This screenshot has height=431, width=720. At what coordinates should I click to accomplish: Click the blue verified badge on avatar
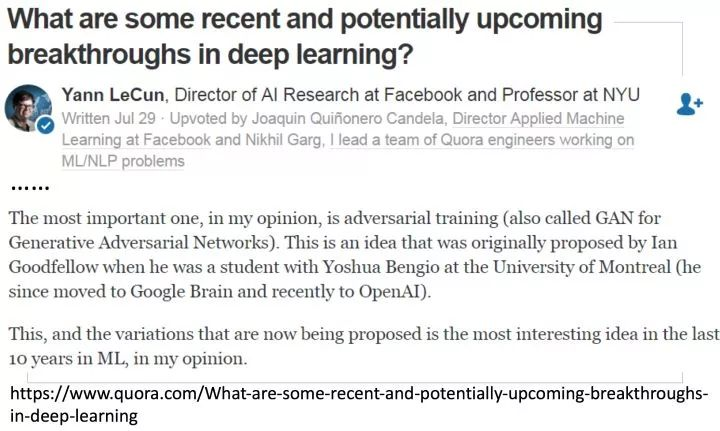(x=46, y=127)
